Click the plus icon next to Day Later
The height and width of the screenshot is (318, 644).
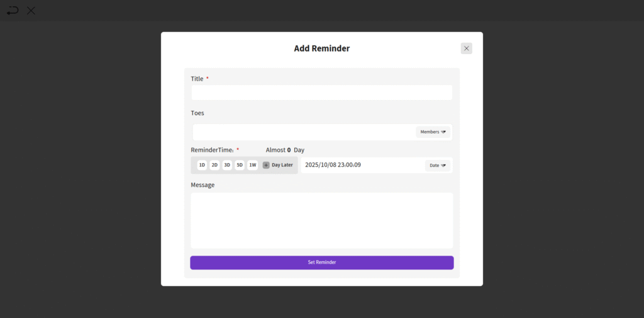point(266,165)
